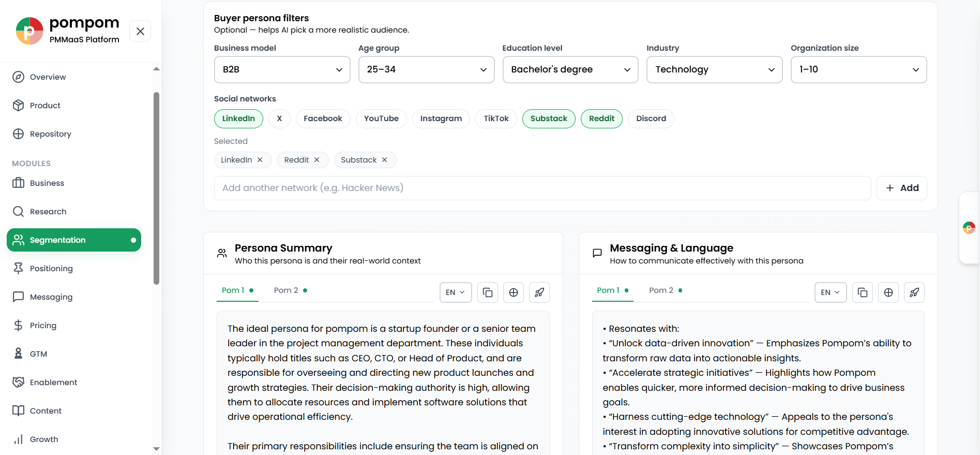This screenshot has width=980, height=455.
Task: Enable the Facebook network chip
Action: click(323, 119)
